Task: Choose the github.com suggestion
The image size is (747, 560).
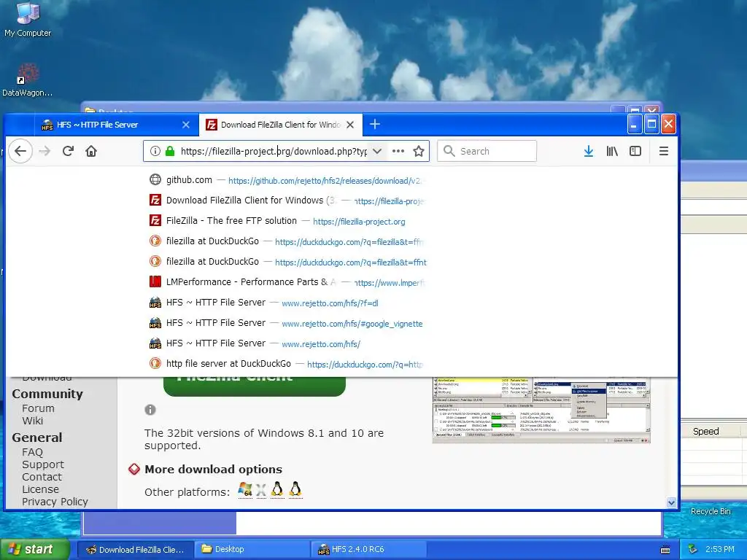Action: [x=286, y=180]
